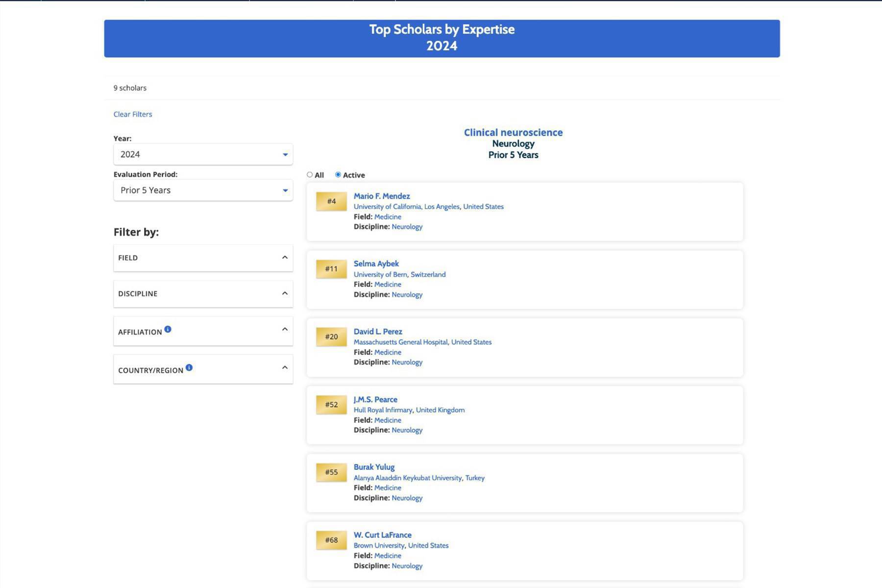The image size is (882, 588).
Task: Click Brown University link
Action: (379, 545)
